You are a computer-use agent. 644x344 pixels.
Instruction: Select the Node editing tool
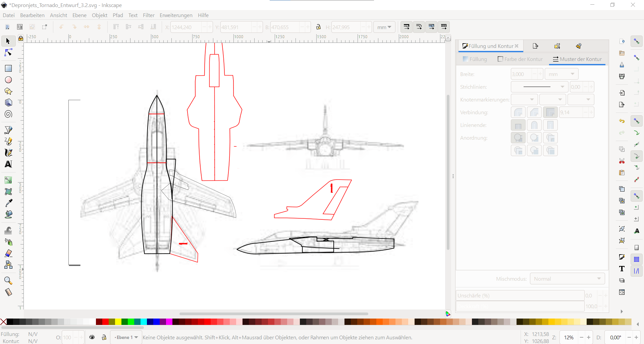tap(8, 53)
